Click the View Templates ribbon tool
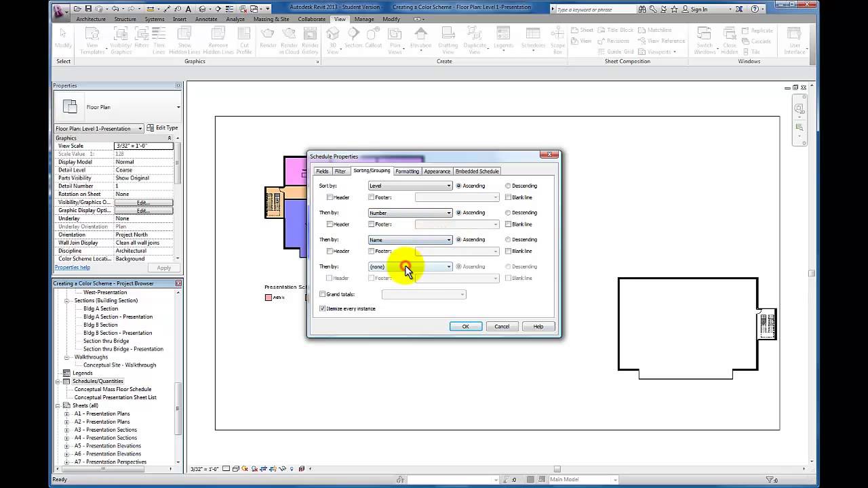 click(93, 41)
